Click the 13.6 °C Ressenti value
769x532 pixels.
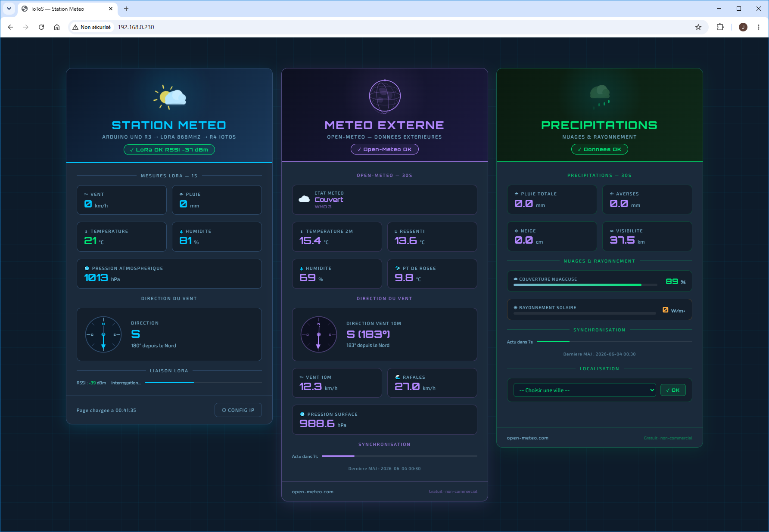coord(410,241)
